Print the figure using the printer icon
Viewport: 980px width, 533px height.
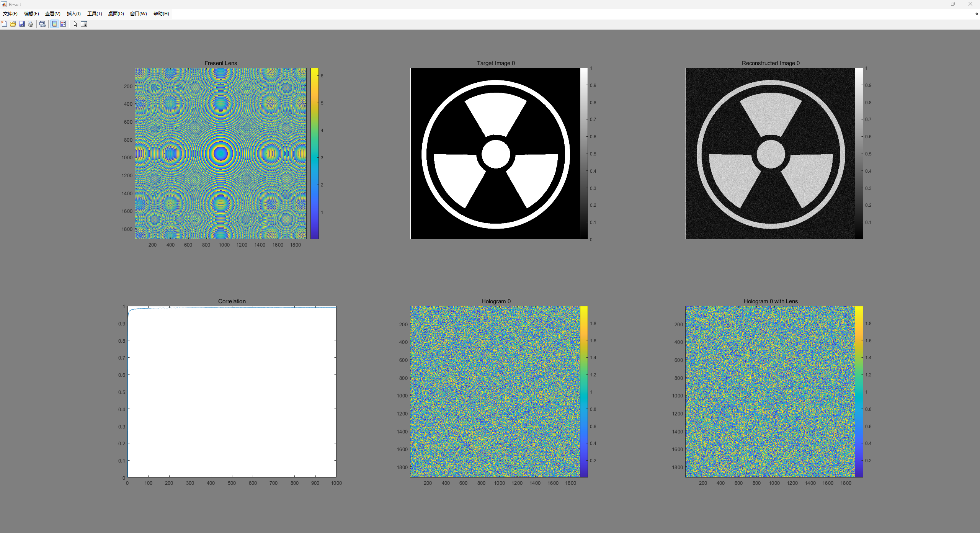[x=31, y=24]
